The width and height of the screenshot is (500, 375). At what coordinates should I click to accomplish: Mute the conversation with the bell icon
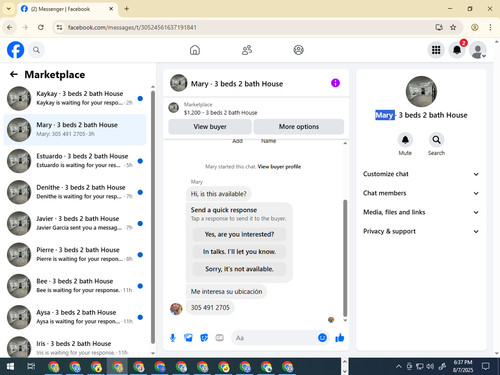coord(405,140)
